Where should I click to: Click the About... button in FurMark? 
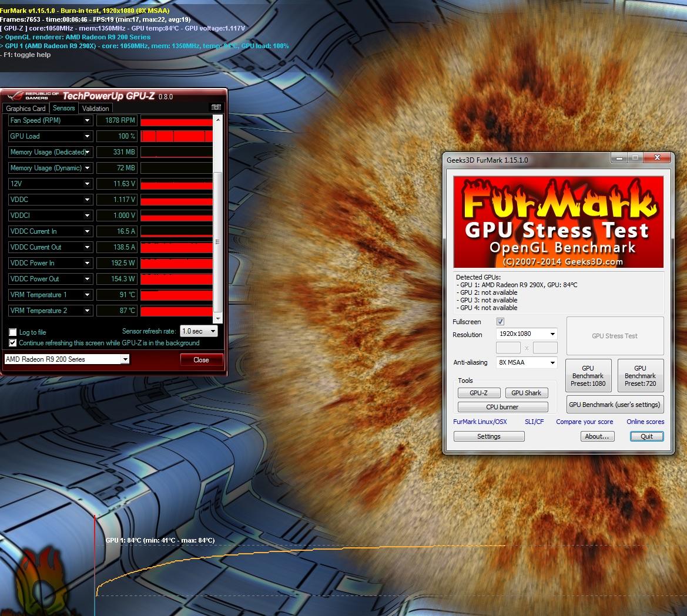coord(597,436)
